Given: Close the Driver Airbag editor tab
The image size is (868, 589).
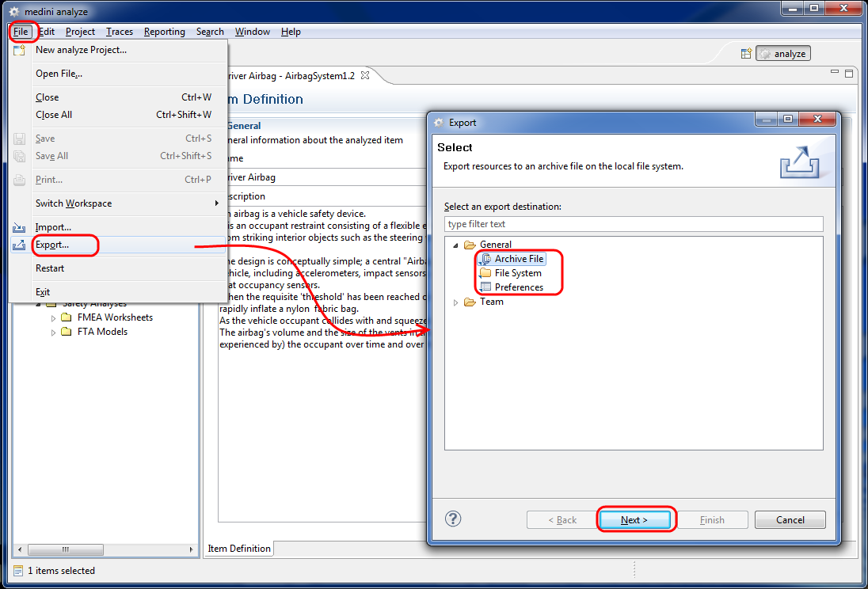Looking at the screenshot, I should click(365, 74).
